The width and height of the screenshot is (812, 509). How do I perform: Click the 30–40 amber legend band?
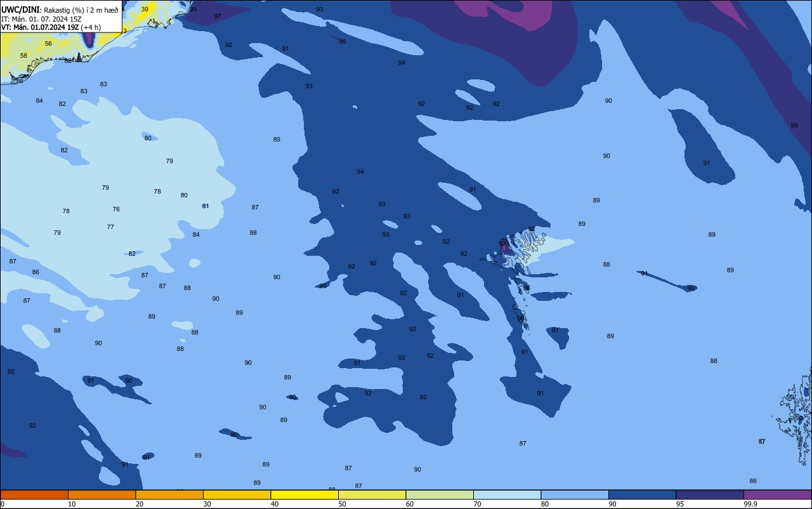tap(237, 494)
